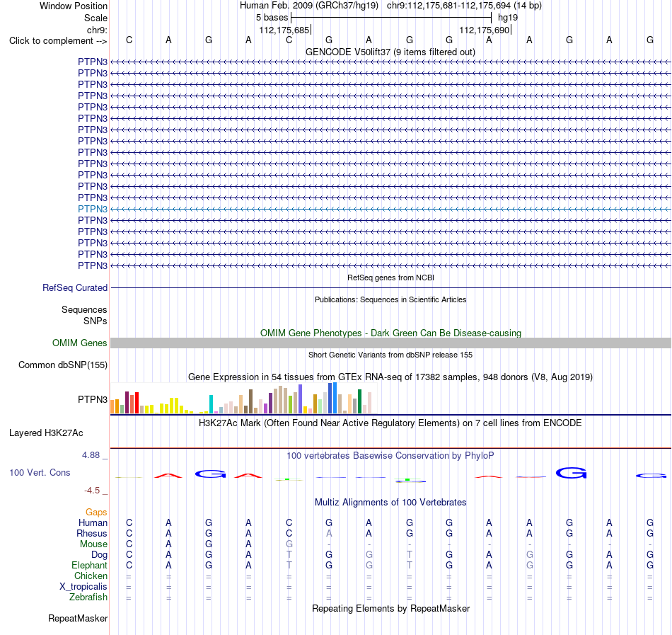672x635 pixels.
Task: Click the gray mismatched A in Rhesus row
Action: tap(329, 533)
